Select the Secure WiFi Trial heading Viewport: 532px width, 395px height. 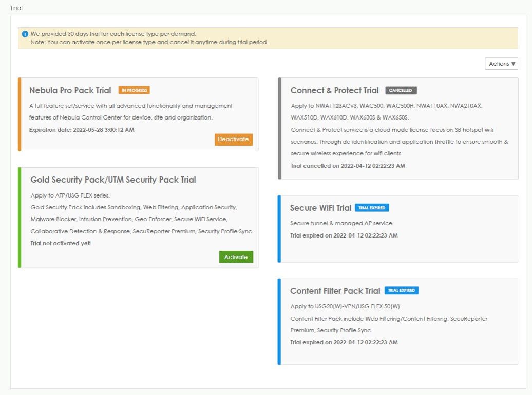click(320, 208)
